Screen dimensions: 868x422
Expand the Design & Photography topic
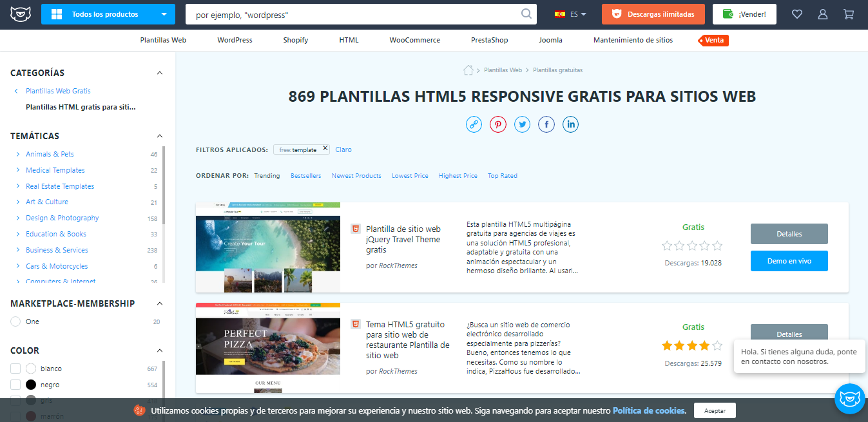coord(17,218)
